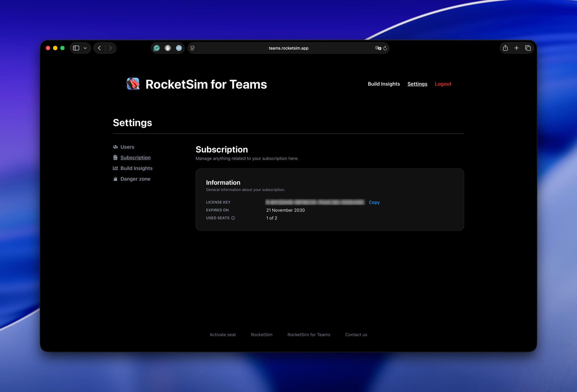
Task: Click the Share icon in Safari toolbar
Action: pos(505,48)
